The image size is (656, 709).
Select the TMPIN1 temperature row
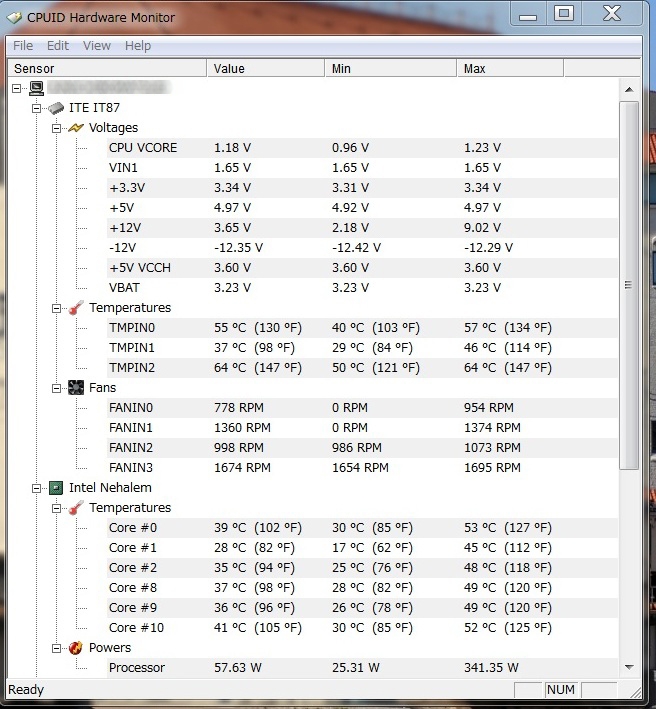pyautogui.click(x=362, y=348)
